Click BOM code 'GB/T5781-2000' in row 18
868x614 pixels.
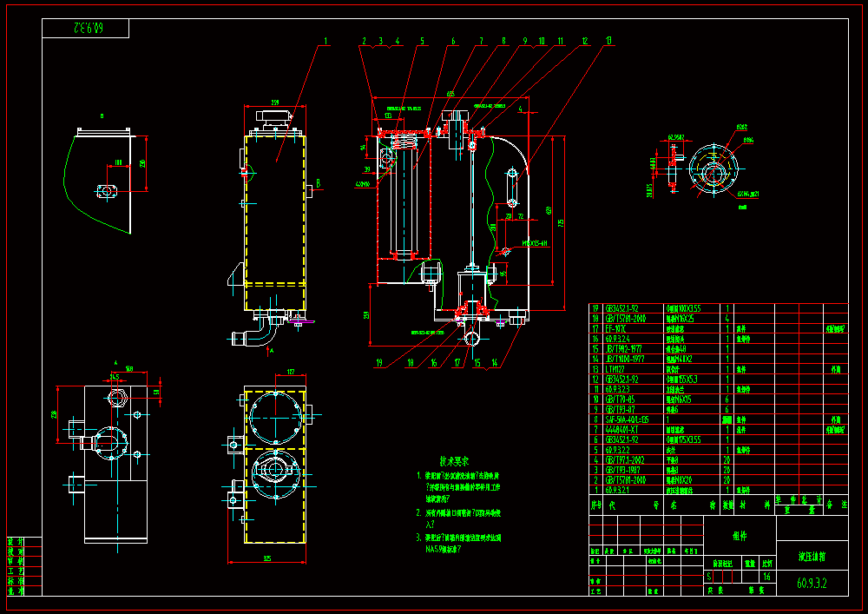(x=624, y=319)
